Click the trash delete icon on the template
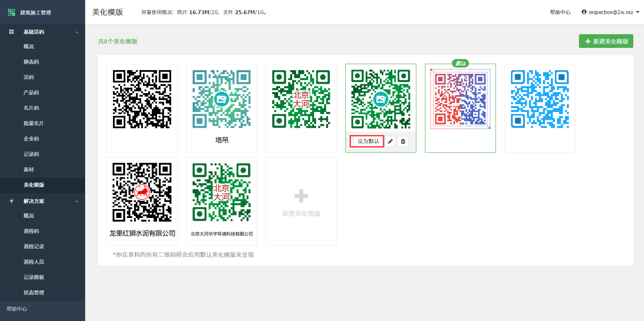 pyautogui.click(x=403, y=141)
